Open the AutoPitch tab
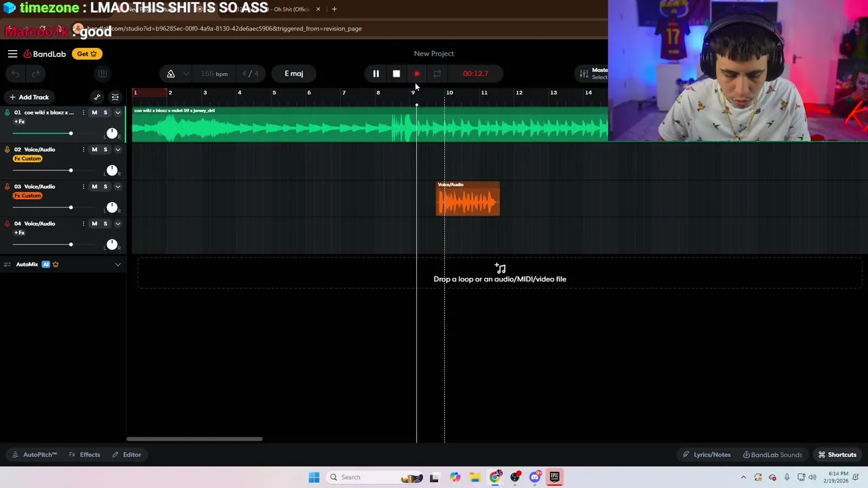Screen dimensions: 868x488 [x=35, y=455]
